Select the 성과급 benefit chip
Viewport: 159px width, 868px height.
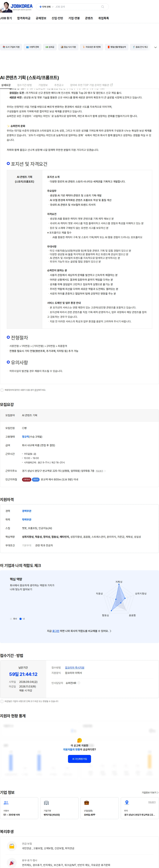pos(50,47)
